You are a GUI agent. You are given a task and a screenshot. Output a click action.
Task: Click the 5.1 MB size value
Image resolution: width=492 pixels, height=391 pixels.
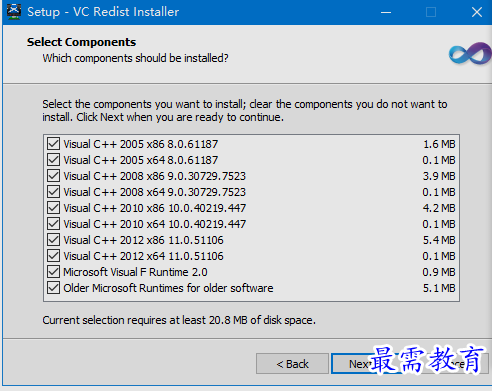click(439, 288)
